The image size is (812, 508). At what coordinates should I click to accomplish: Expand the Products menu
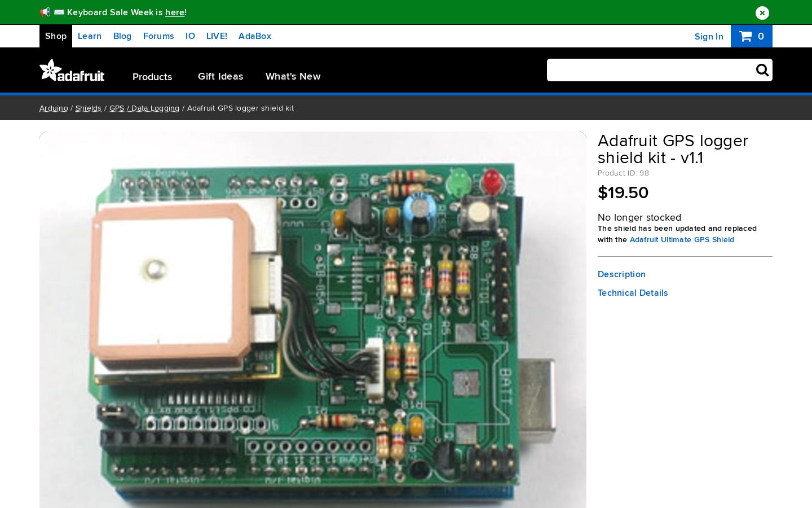tap(152, 77)
